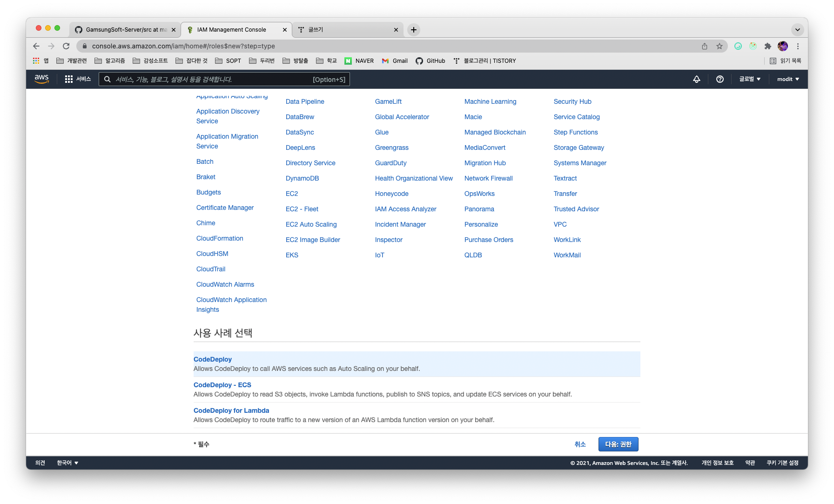Image resolution: width=834 pixels, height=504 pixels.
Task: Expand the region 글로벌 dropdown
Action: (750, 79)
